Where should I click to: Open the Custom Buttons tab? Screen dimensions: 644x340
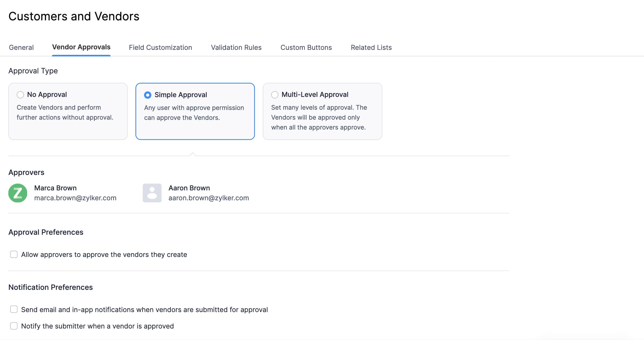pyautogui.click(x=306, y=47)
